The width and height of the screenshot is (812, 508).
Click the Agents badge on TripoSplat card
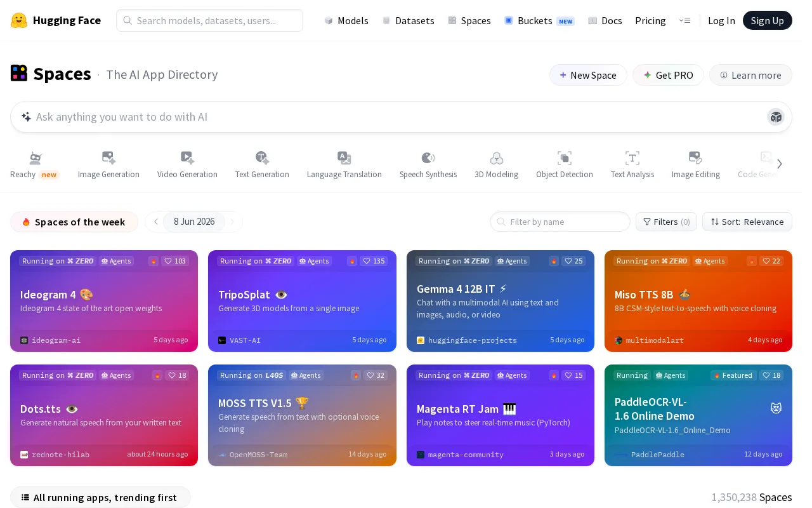314,261
